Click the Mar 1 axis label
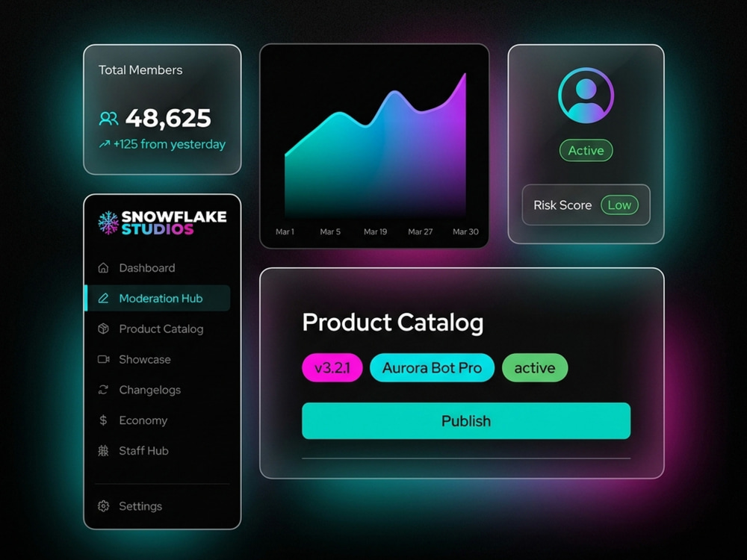The width and height of the screenshot is (747, 560). click(x=285, y=232)
